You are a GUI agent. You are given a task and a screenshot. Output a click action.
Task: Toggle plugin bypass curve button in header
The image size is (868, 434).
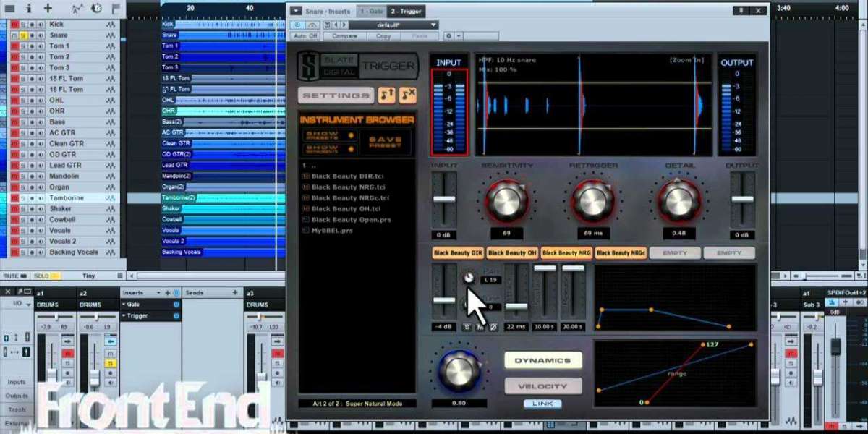(312, 25)
